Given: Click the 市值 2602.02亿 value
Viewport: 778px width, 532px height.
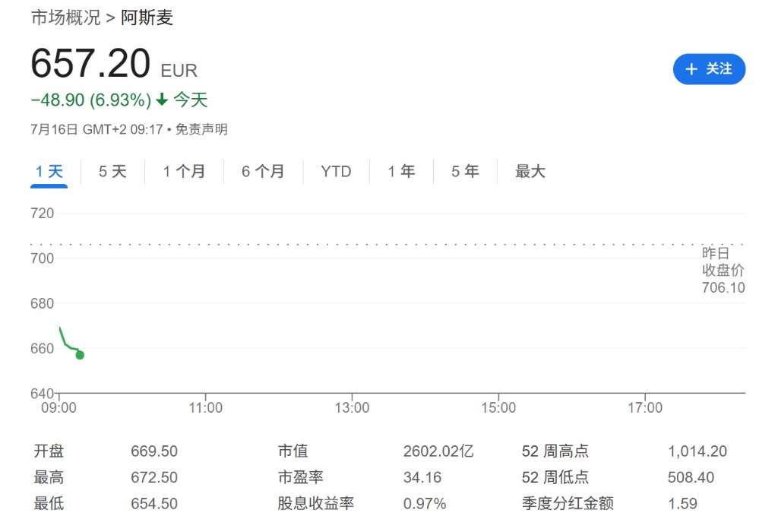Looking at the screenshot, I should point(438,451).
